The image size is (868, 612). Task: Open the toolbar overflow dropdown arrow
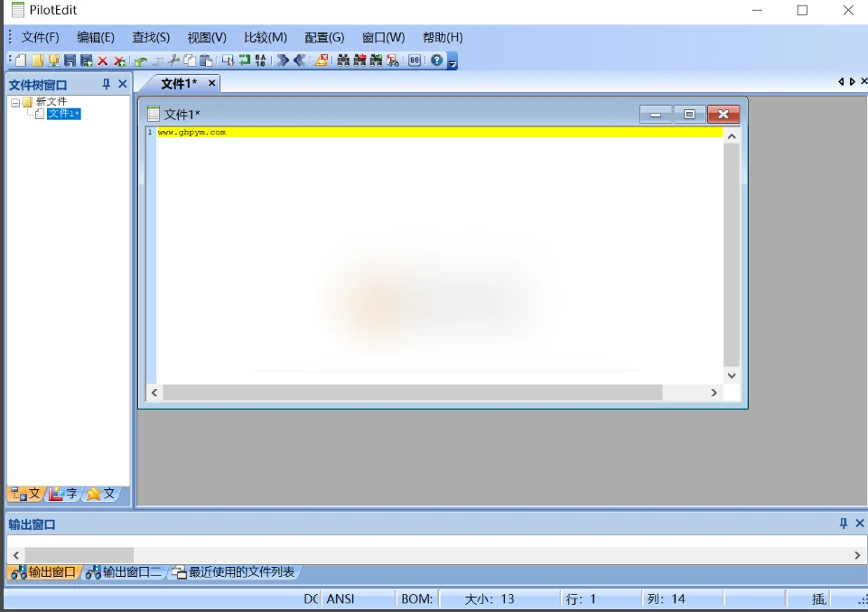tap(453, 65)
